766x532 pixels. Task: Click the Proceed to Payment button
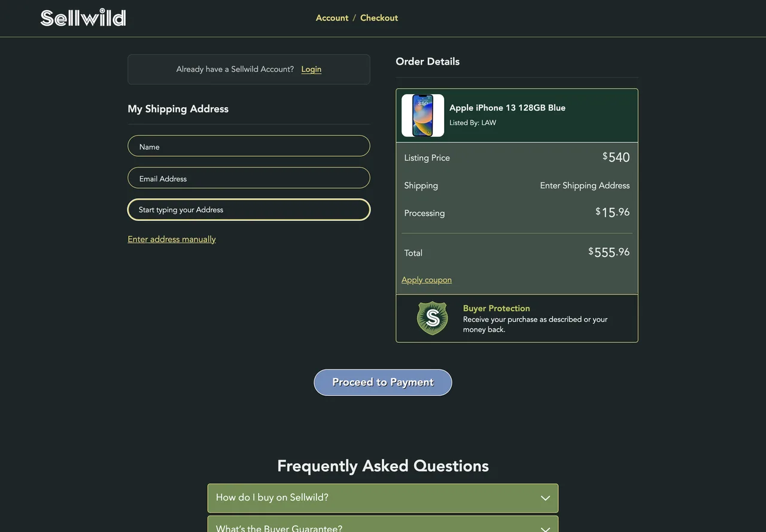pos(383,382)
